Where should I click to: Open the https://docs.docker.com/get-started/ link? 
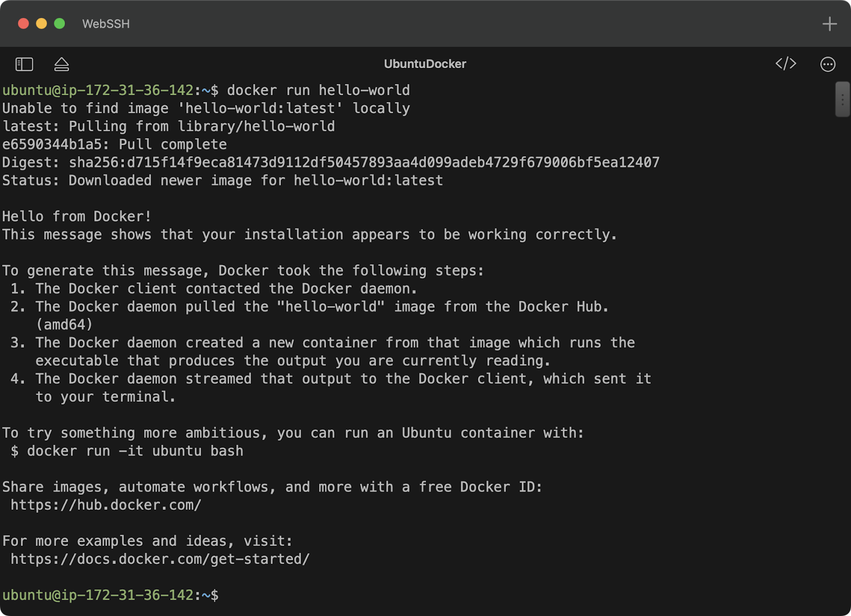tap(160, 559)
